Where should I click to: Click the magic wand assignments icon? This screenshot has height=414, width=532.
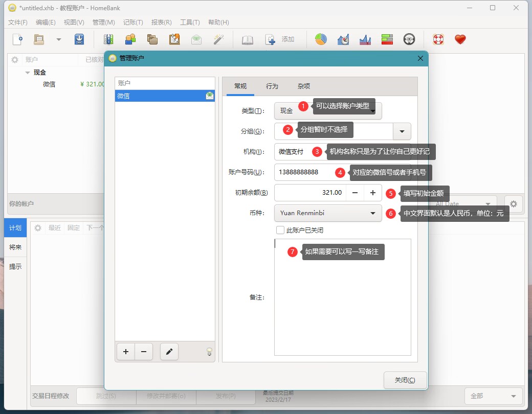[219, 39]
